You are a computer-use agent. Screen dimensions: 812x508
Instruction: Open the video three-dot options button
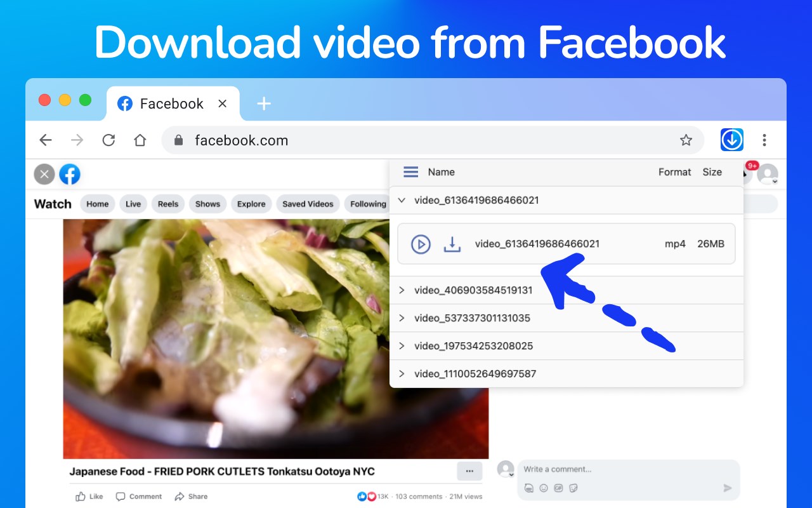click(469, 471)
